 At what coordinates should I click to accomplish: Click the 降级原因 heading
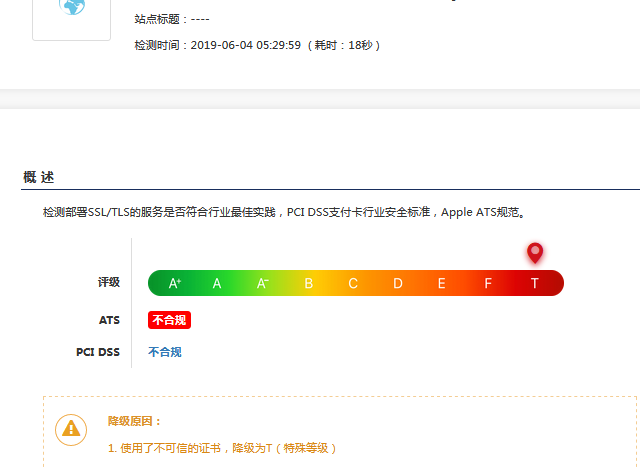135,421
